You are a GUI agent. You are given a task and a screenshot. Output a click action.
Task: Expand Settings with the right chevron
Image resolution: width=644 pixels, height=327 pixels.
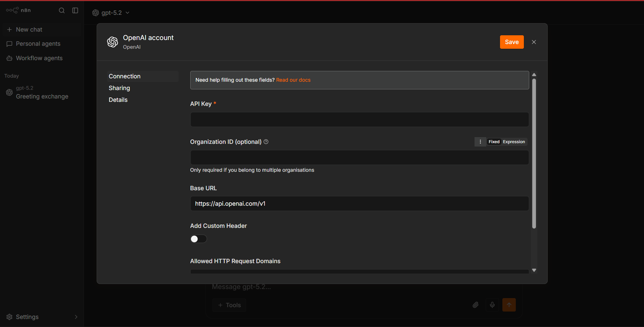click(x=76, y=317)
